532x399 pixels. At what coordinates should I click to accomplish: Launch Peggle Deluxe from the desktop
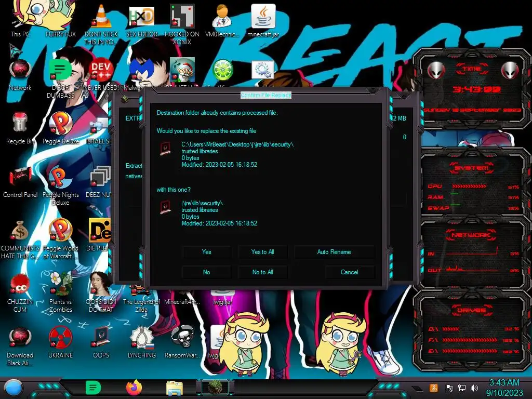point(60,123)
